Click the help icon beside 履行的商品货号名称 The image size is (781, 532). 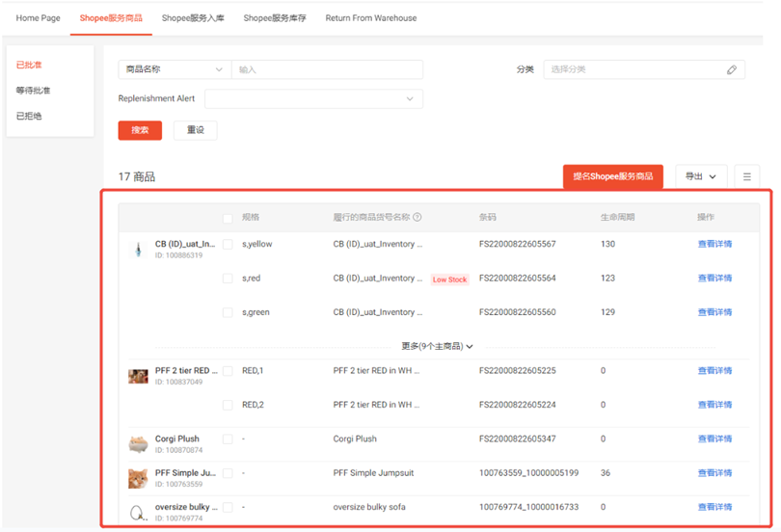pos(417,217)
